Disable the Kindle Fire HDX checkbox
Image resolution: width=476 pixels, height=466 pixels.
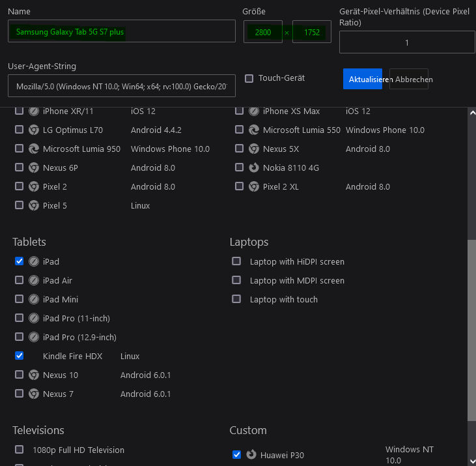point(19,356)
